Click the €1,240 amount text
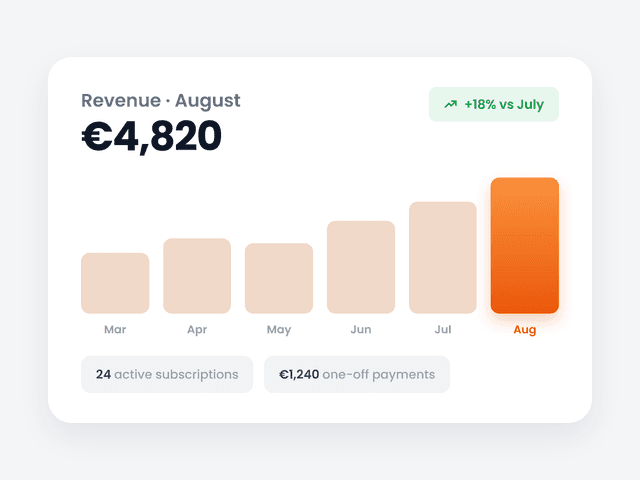Viewport: 640px width, 480px height. 299,374
